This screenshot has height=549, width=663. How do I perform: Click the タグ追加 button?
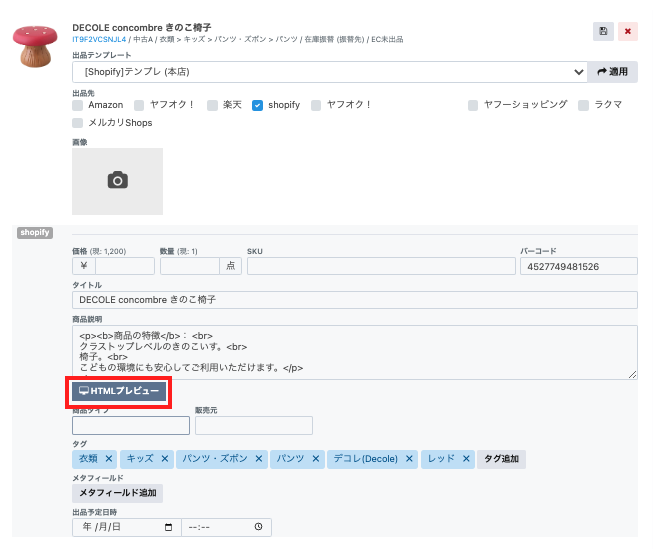tap(501, 459)
